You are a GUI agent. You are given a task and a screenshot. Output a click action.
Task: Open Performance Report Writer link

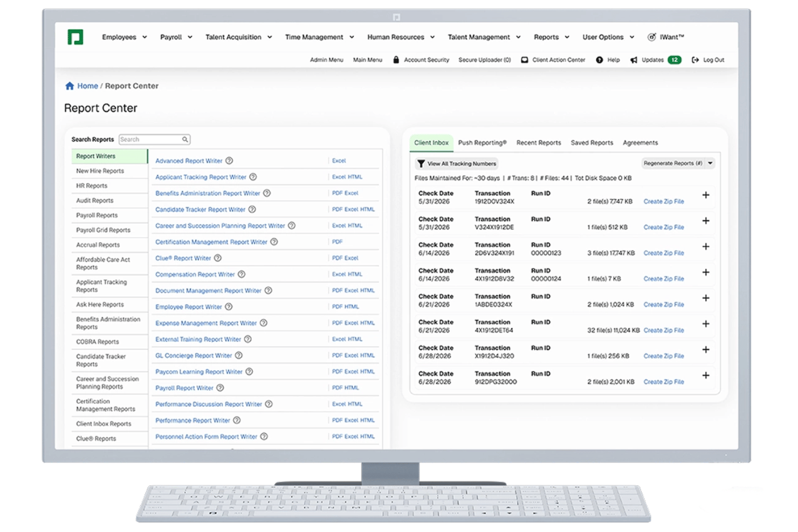192,420
